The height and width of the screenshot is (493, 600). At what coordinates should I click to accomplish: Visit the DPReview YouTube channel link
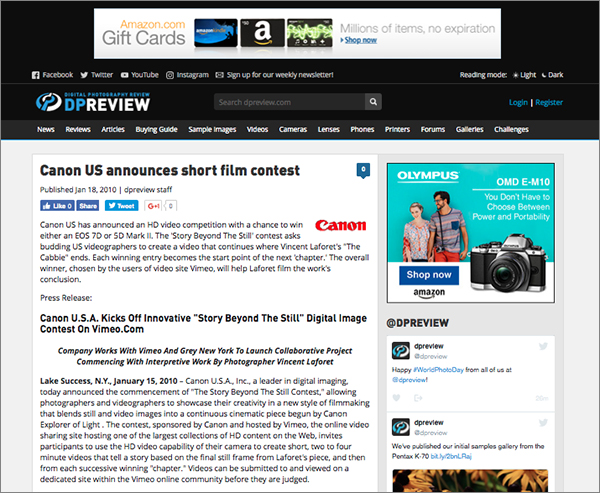coord(140,75)
